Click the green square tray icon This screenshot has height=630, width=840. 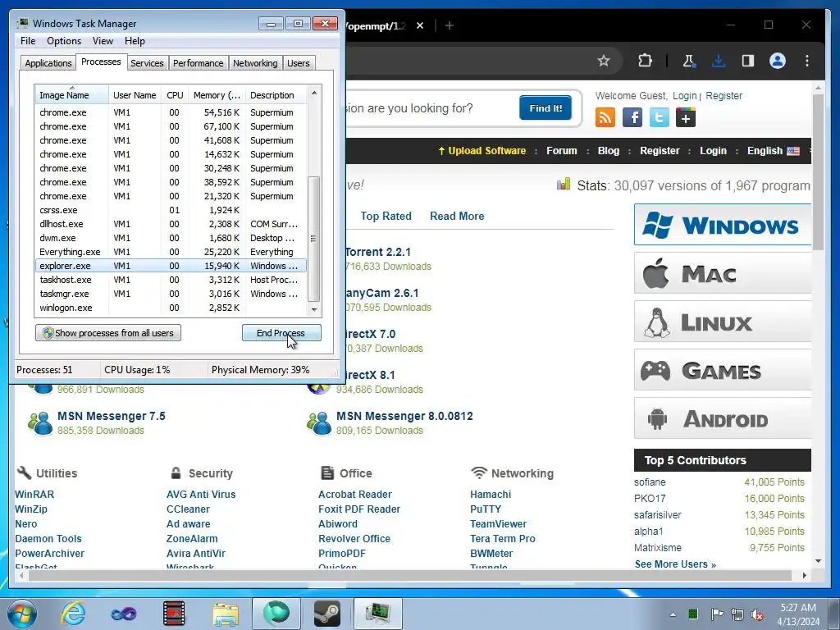(x=692, y=614)
